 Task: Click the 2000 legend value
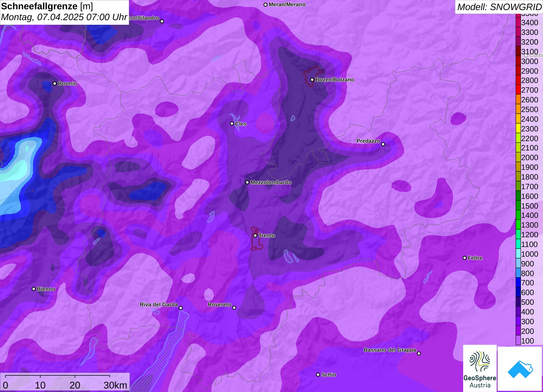click(x=529, y=157)
